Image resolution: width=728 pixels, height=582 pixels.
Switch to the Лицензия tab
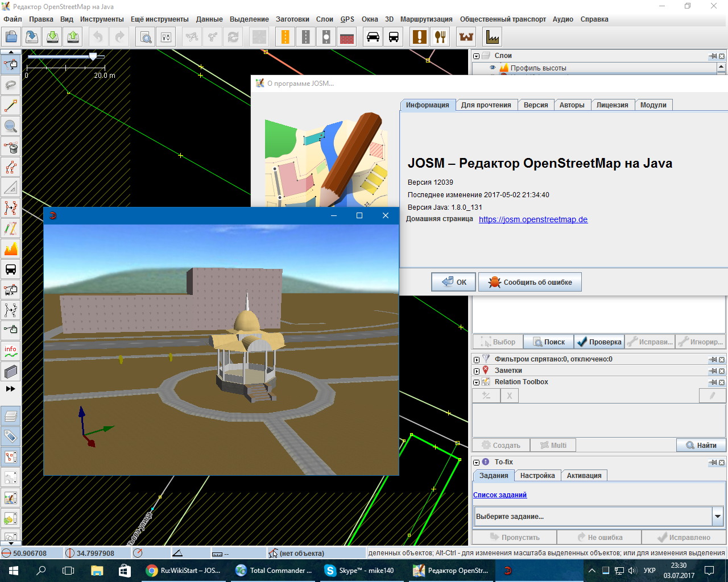(x=612, y=105)
